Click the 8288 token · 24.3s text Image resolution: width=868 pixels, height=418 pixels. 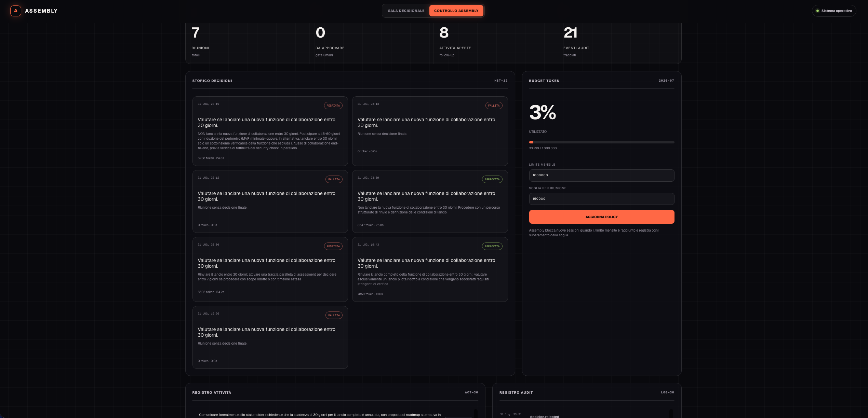[x=211, y=158]
